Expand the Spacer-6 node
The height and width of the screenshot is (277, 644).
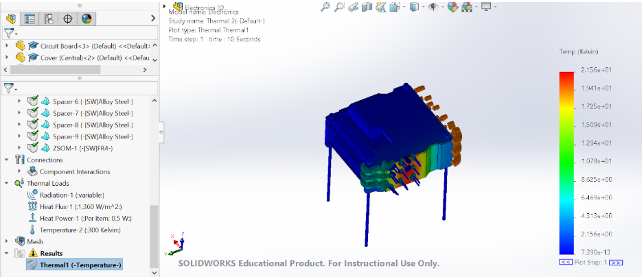(19, 101)
